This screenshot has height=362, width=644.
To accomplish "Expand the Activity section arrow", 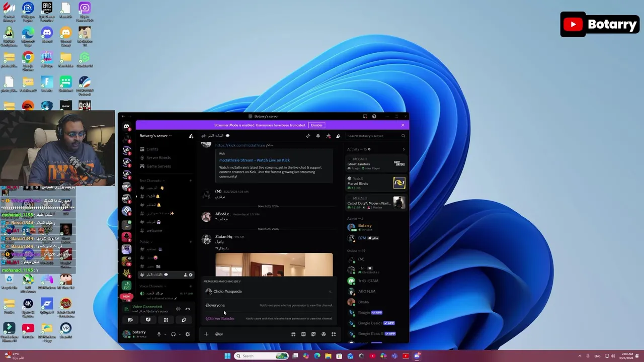I will click(x=404, y=149).
